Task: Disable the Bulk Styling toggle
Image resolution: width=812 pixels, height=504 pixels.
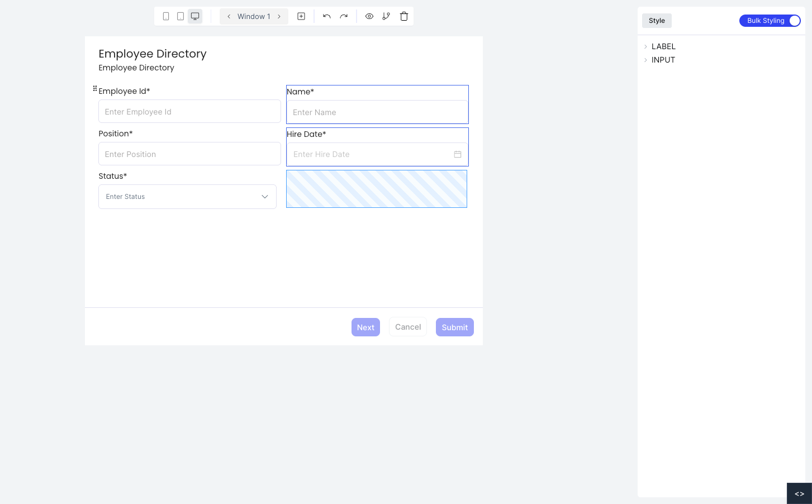Action: click(793, 21)
